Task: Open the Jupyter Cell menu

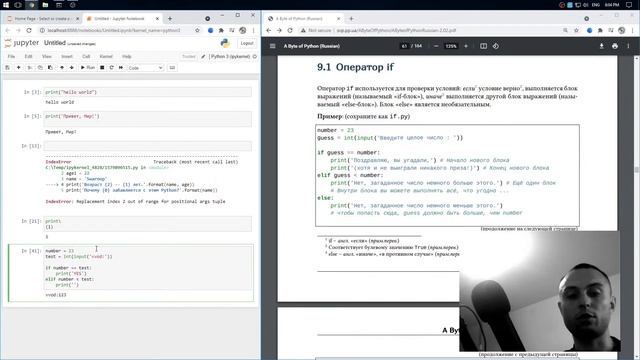Action: 86,56
